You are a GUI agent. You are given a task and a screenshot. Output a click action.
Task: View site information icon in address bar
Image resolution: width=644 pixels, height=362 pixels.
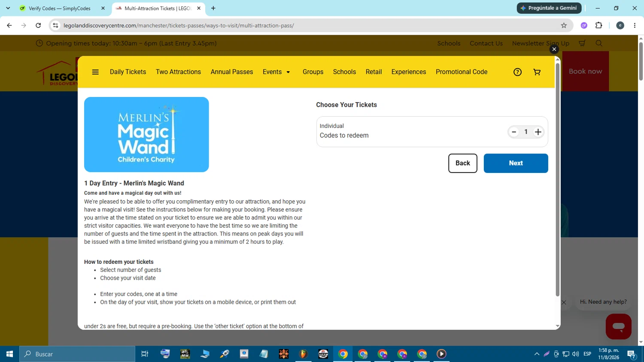click(x=55, y=26)
